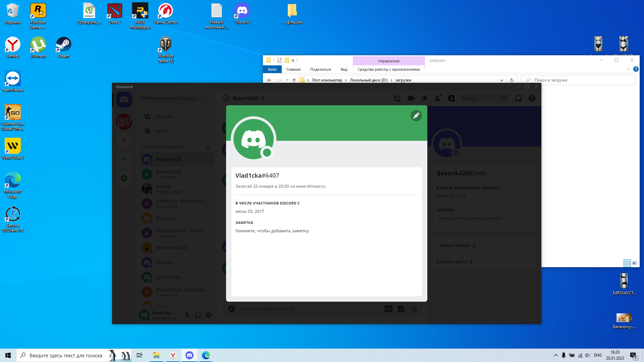Mute microphone in Discord user panel
This screenshot has width=644, height=362.
coord(187,315)
